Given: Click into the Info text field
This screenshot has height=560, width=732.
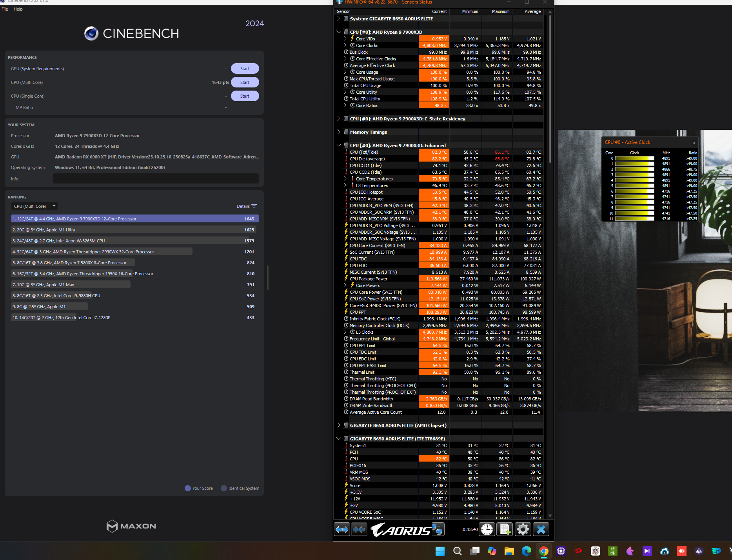Looking at the screenshot, I should coord(156,179).
